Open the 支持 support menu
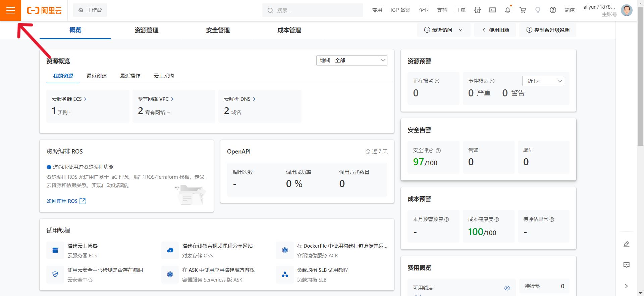Viewport: 644px width, 296px height. 442,10
